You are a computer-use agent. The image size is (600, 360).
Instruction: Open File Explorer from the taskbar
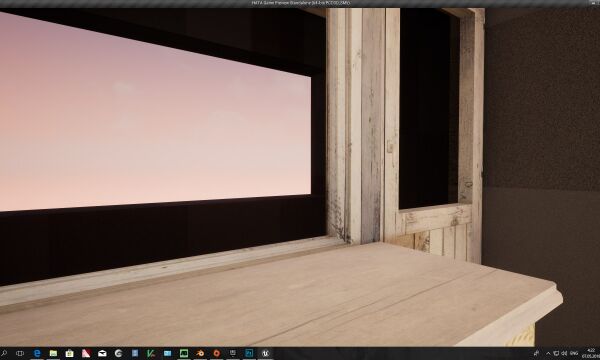click(x=53, y=353)
